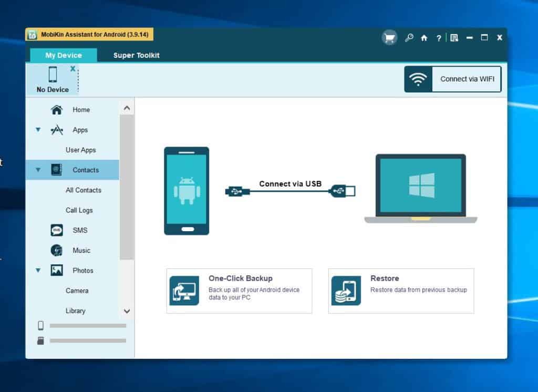
Task: Select SMS in the sidebar
Action: (80, 230)
